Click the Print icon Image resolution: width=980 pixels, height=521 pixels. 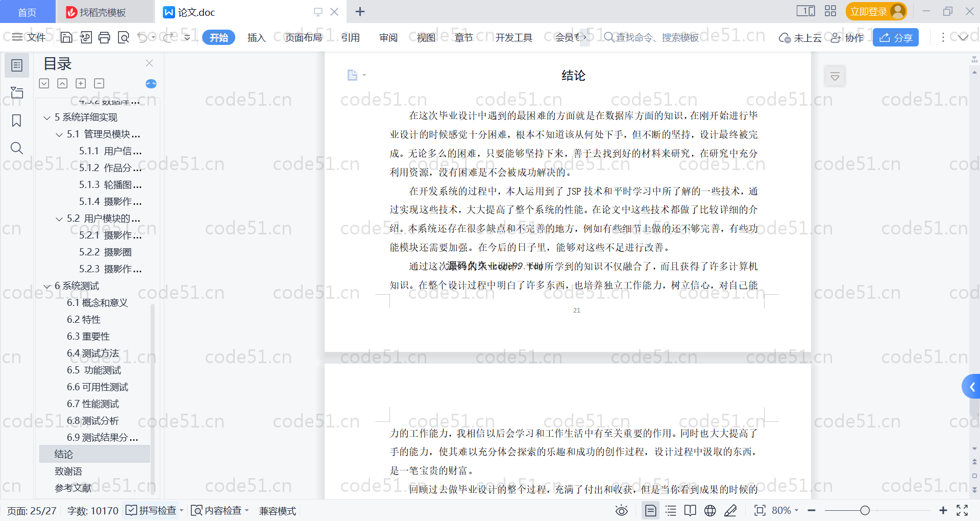coord(105,37)
